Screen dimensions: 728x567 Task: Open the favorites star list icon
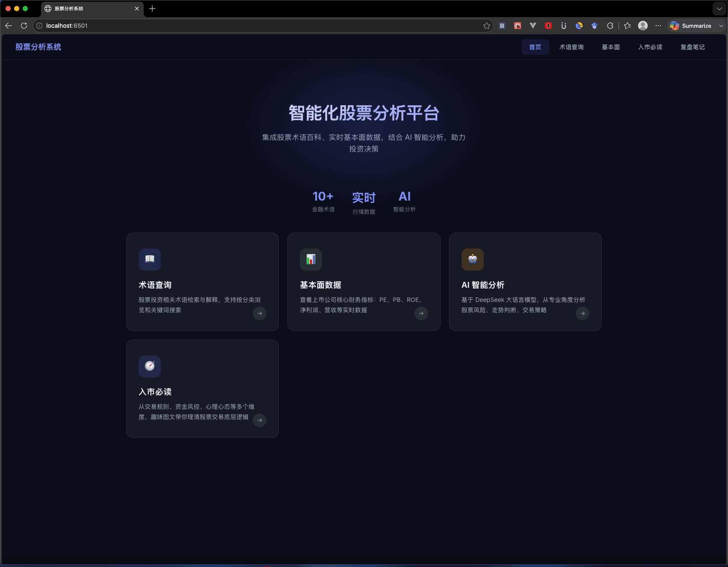click(x=627, y=26)
